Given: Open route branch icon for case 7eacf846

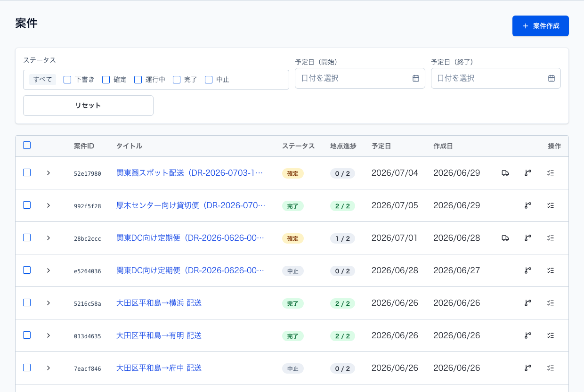Looking at the screenshot, I should (528, 368).
